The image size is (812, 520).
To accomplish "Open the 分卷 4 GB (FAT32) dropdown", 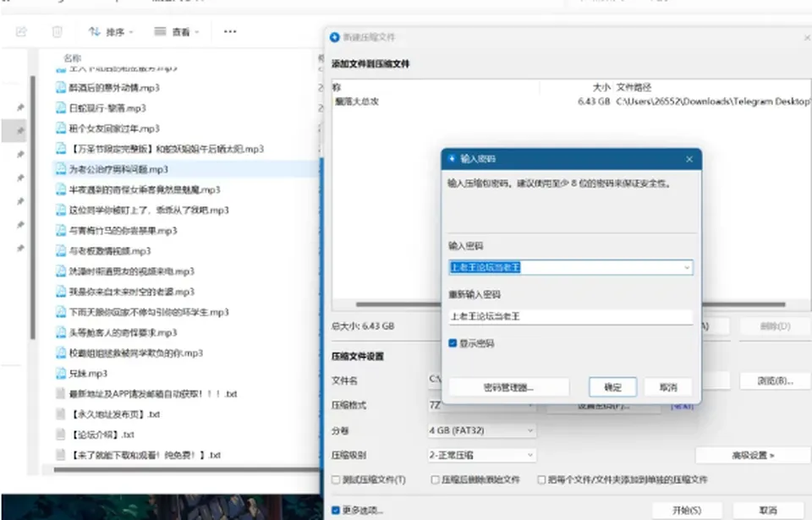I will 481,430.
